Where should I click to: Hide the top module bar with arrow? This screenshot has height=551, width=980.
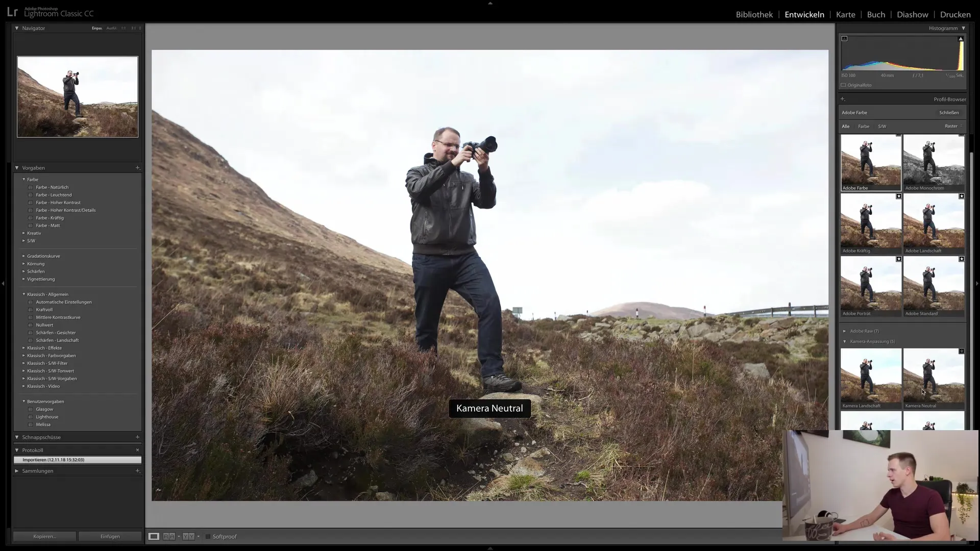point(490,3)
